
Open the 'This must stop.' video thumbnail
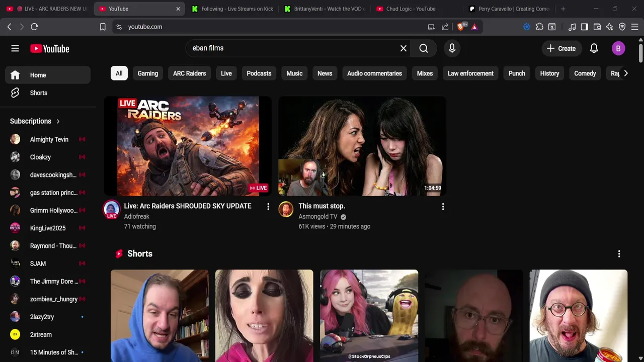click(362, 146)
